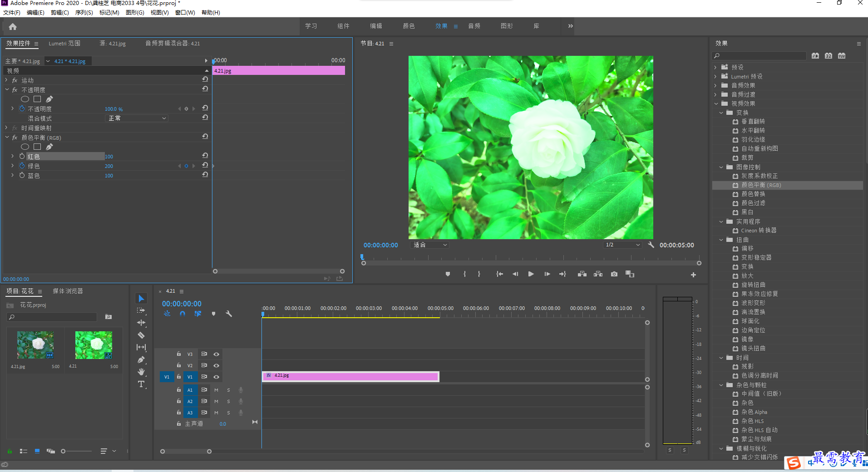Open the playback resolution dropdown 1/2
This screenshot has height=472, width=868.
622,245
